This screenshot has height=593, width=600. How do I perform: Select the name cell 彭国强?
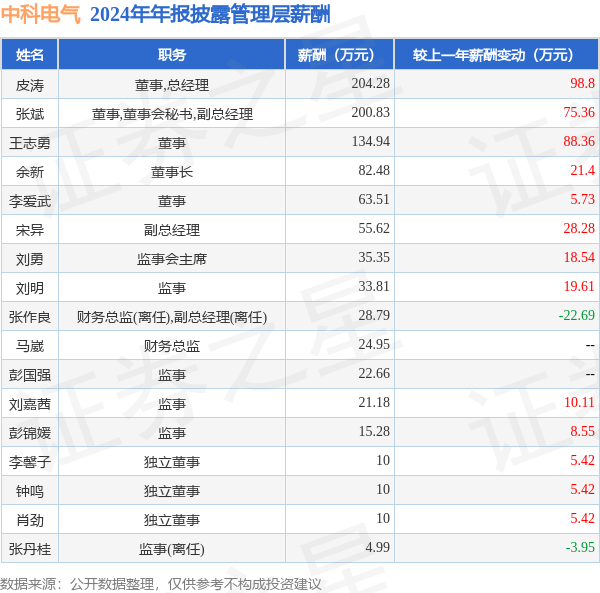(30, 375)
